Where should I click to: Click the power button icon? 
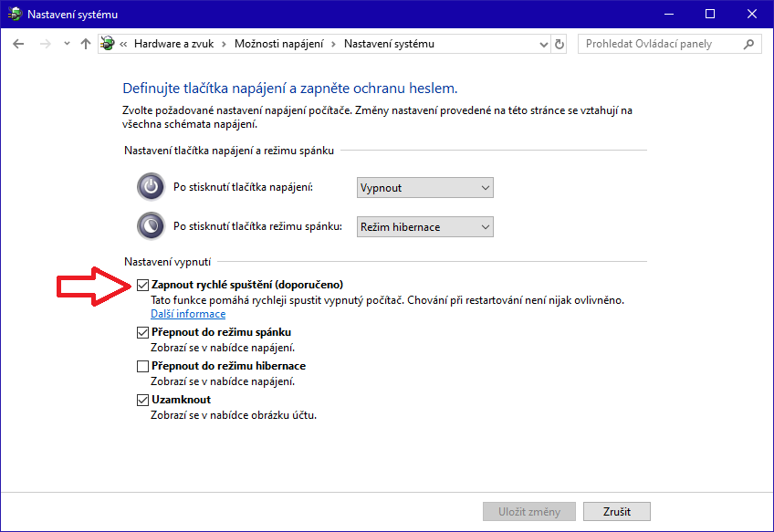tap(150, 187)
